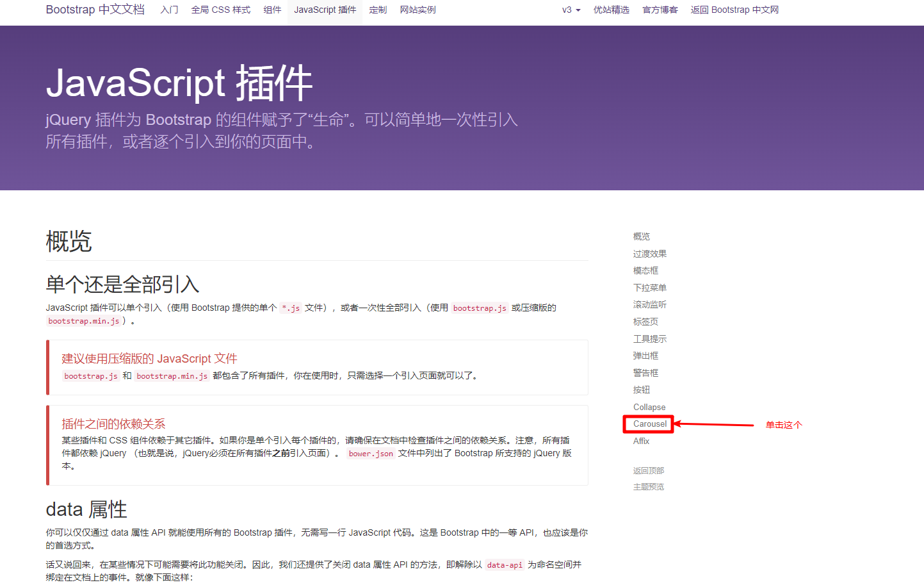Open the 组件 menu item

tap(272, 10)
